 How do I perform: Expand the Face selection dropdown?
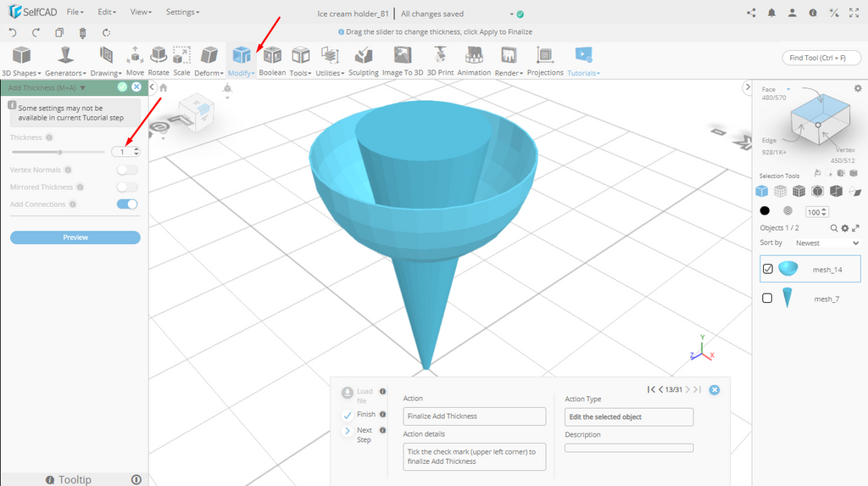(x=788, y=89)
